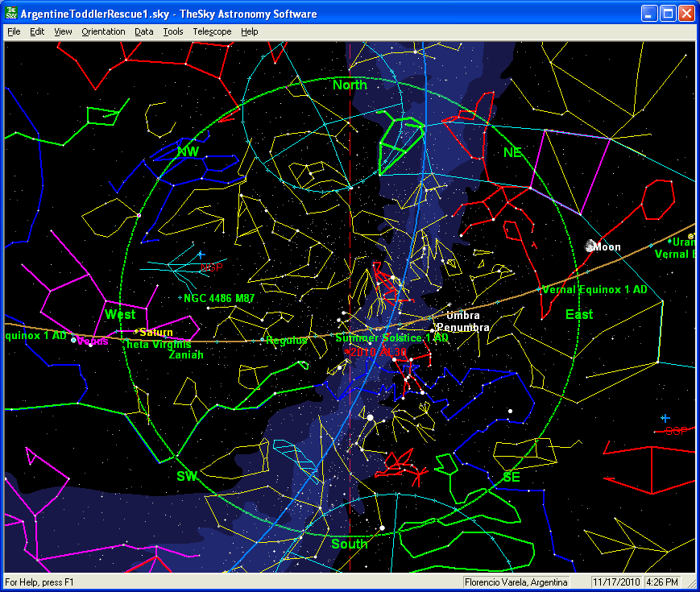Click the Moon icon on the sky chart

point(590,246)
